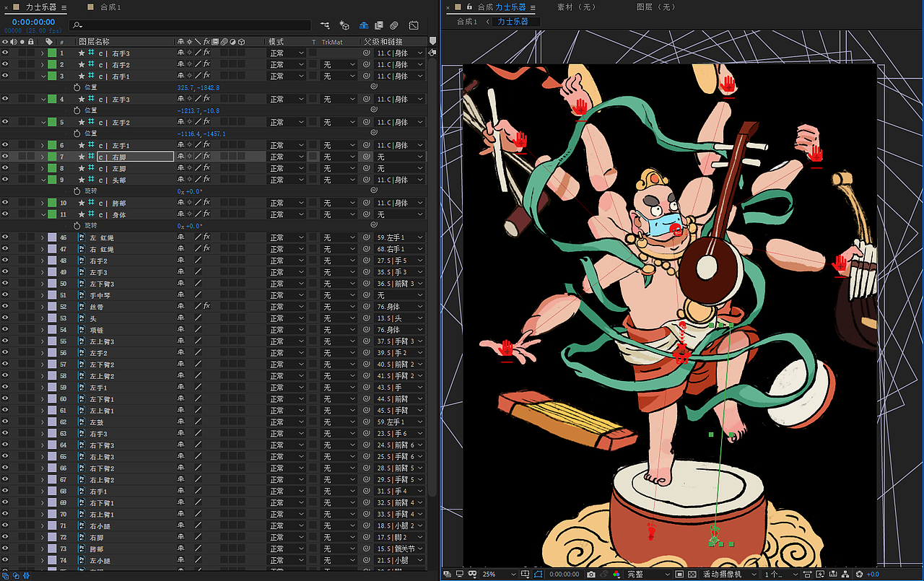
Task: Expand layer 46 左 红绳
Action: coord(43,237)
